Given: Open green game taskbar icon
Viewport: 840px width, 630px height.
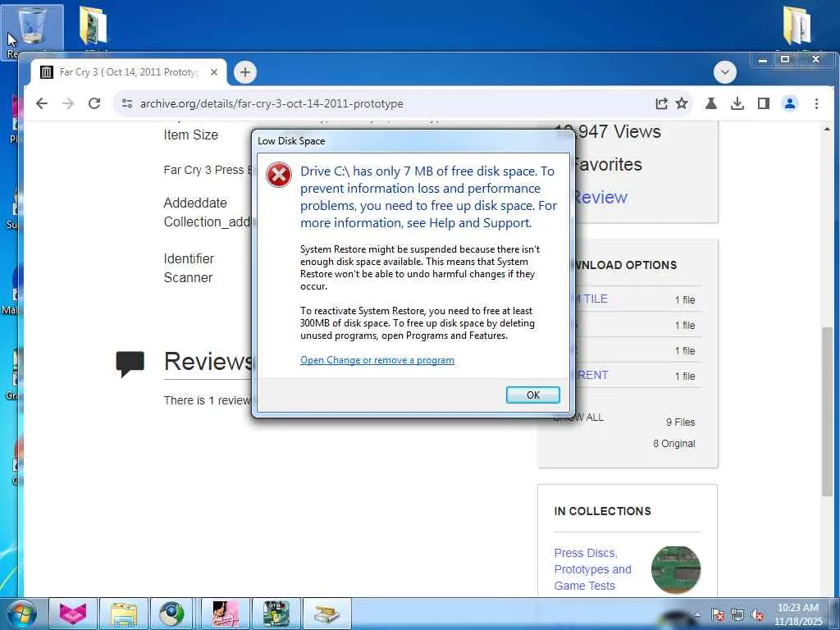Looking at the screenshot, I should click(x=276, y=614).
